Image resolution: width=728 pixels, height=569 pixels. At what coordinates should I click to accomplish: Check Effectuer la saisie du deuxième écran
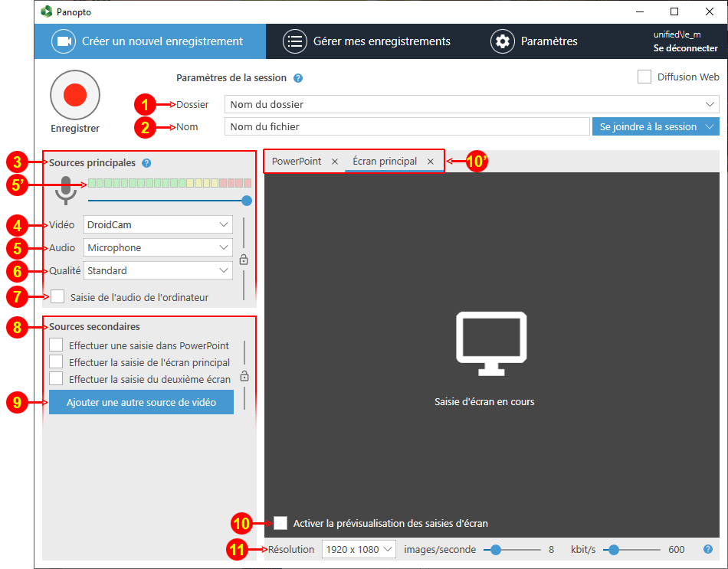tap(56, 378)
